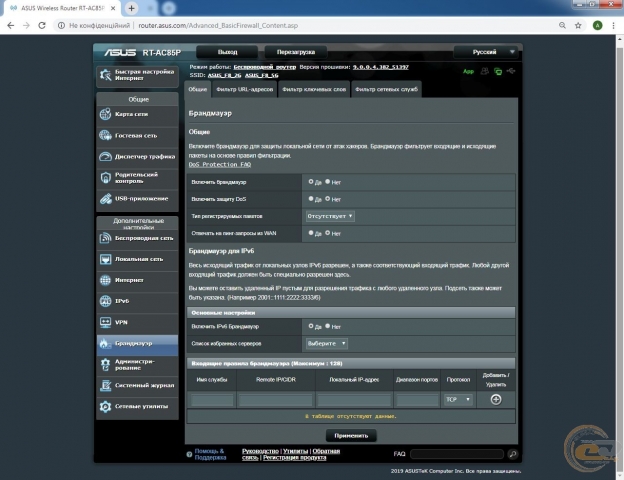624x480 pixels.
Task: Open Локальная сеть LAN icon
Action: click(105, 259)
